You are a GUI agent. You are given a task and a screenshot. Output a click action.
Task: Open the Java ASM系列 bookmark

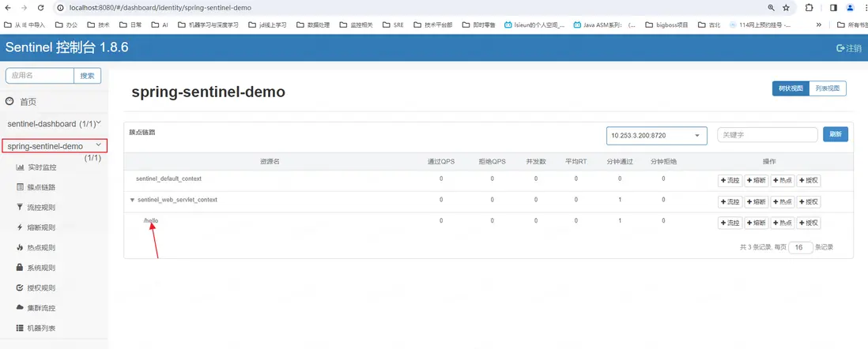605,25
